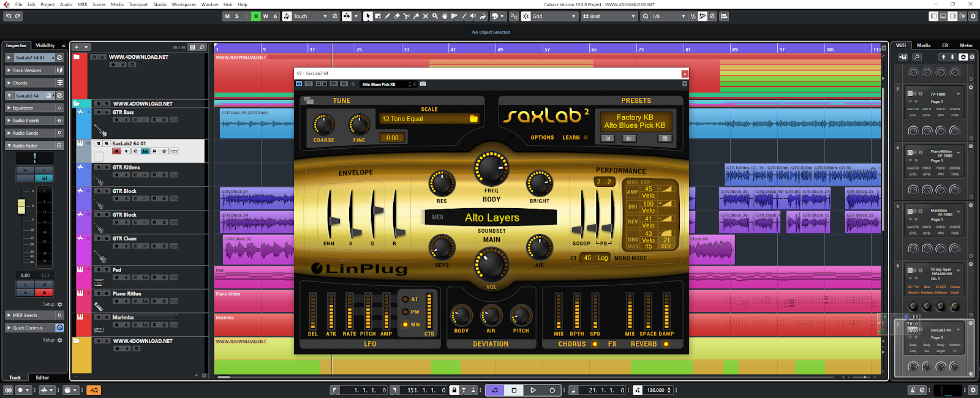Click Add Track plus button
The width and height of the screenshot is (980, 398).
77,47
